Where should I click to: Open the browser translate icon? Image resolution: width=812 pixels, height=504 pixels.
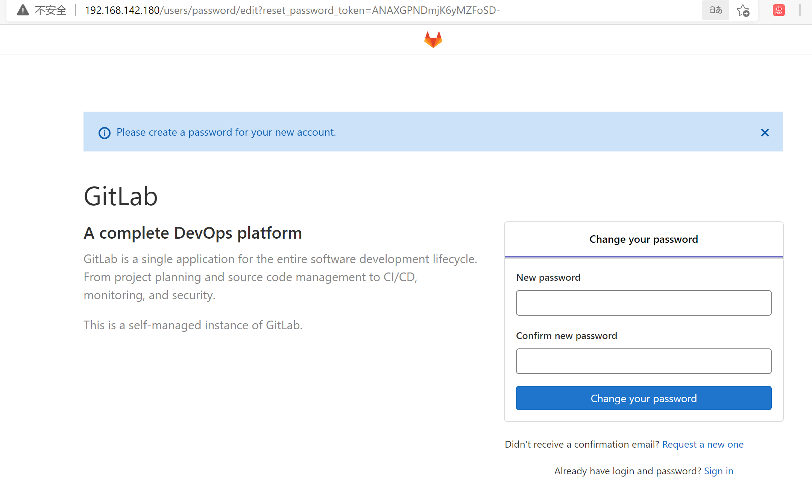tap(715, 10)
